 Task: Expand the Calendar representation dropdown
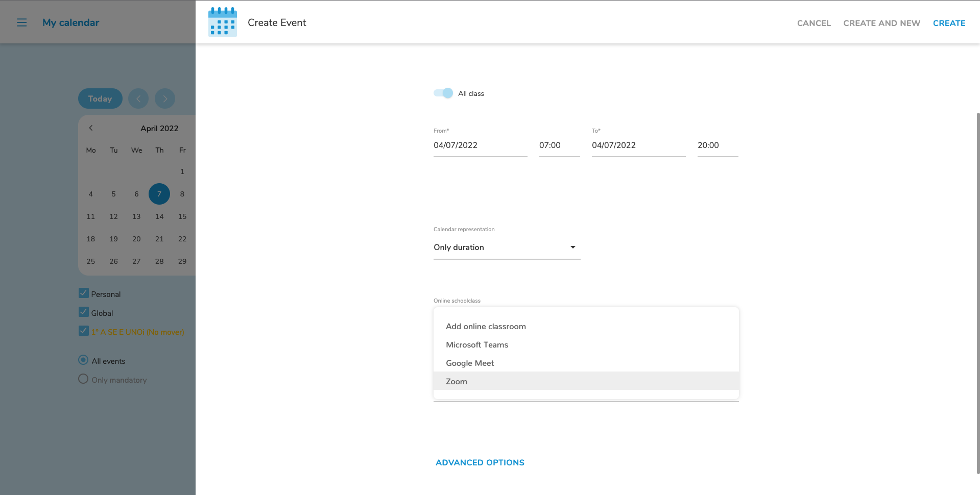(507, 247)
